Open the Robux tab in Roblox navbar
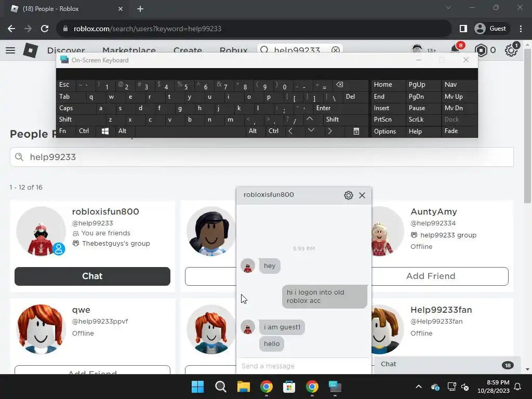 coord(233,50)
